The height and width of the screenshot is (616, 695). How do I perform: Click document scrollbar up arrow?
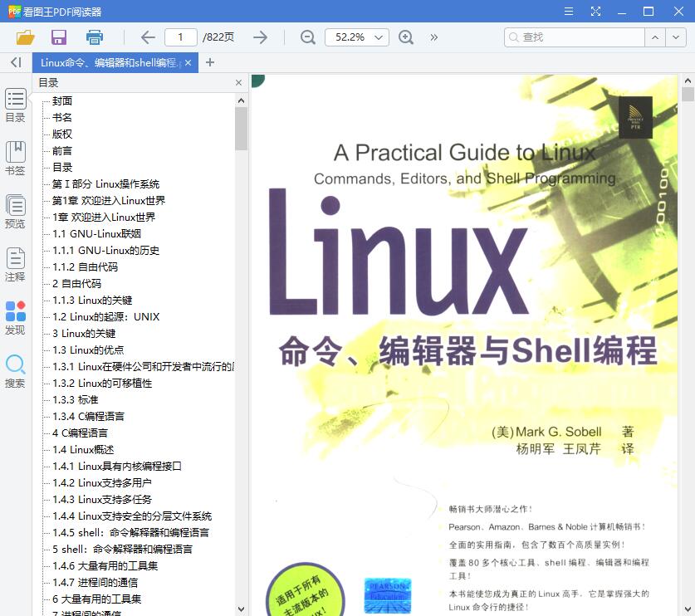[x=688, y=81]
